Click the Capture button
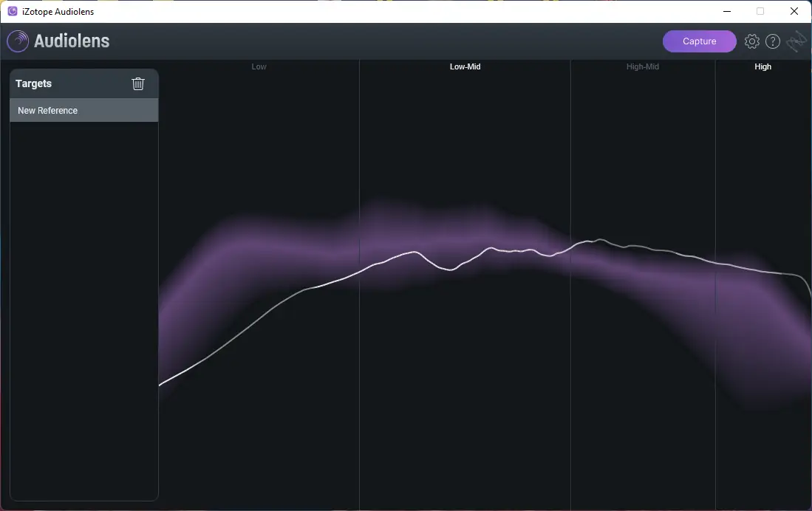The width and height of the screenshot is (812, 511). (x=699, y=41)
